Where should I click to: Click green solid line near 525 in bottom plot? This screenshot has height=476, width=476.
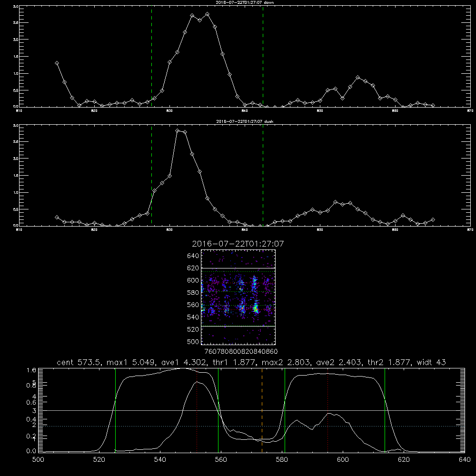[115, 410]
